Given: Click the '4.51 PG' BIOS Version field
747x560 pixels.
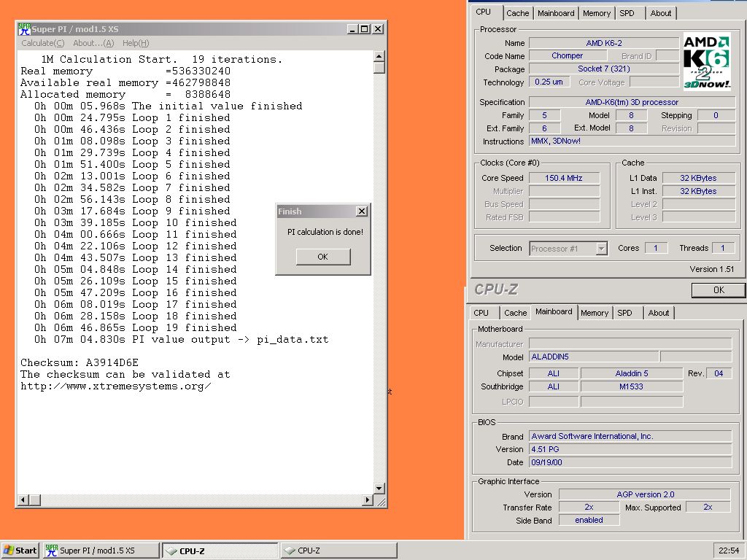Looking at the screenshot, I should pos(630,449).
